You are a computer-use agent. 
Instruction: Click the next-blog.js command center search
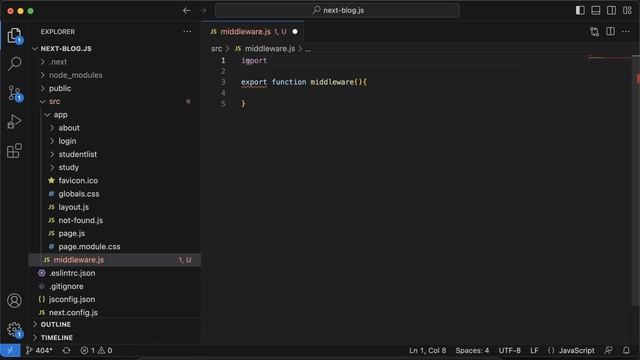pos(337,11)
